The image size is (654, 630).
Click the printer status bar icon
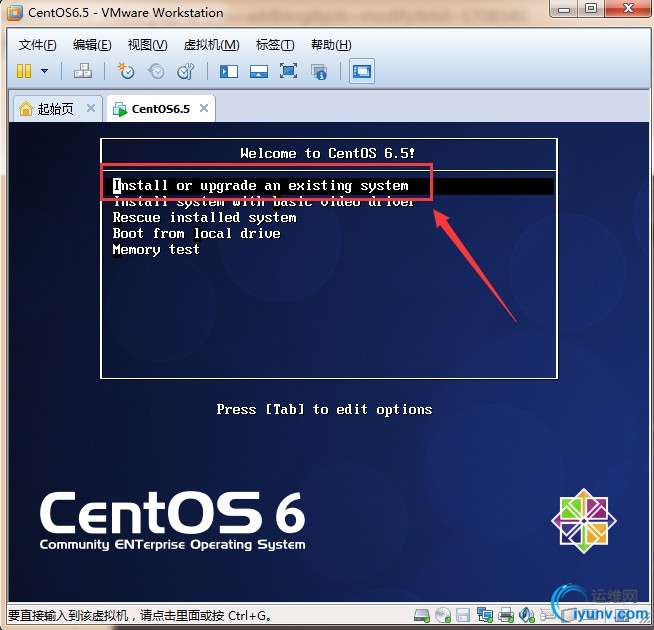click(506, 615)
